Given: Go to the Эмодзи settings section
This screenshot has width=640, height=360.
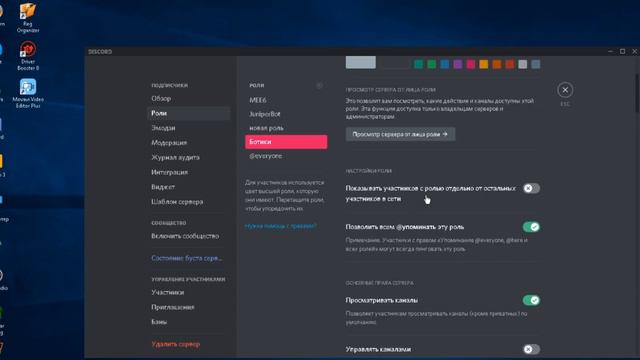Looking at the screenshot, I should (188, 128).
